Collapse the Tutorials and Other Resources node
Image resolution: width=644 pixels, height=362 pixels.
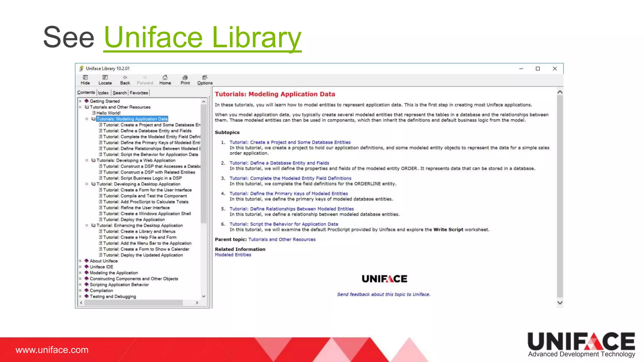(x=80, y=107)
